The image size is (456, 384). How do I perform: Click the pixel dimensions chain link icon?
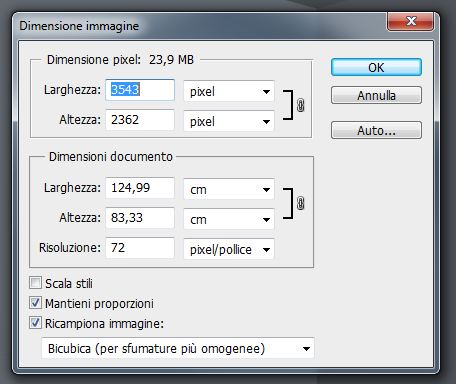(300, 105)
